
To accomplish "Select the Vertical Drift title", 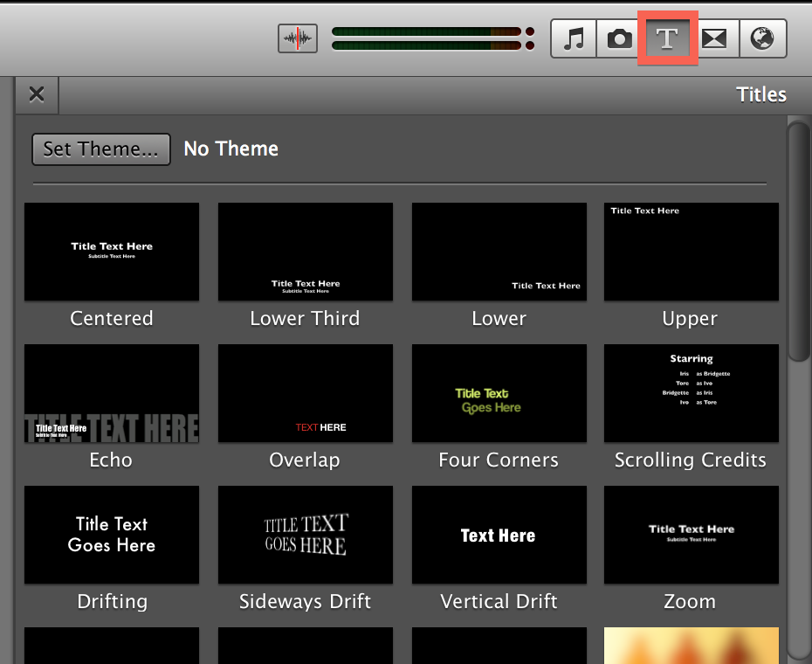I will click(499, 535).
